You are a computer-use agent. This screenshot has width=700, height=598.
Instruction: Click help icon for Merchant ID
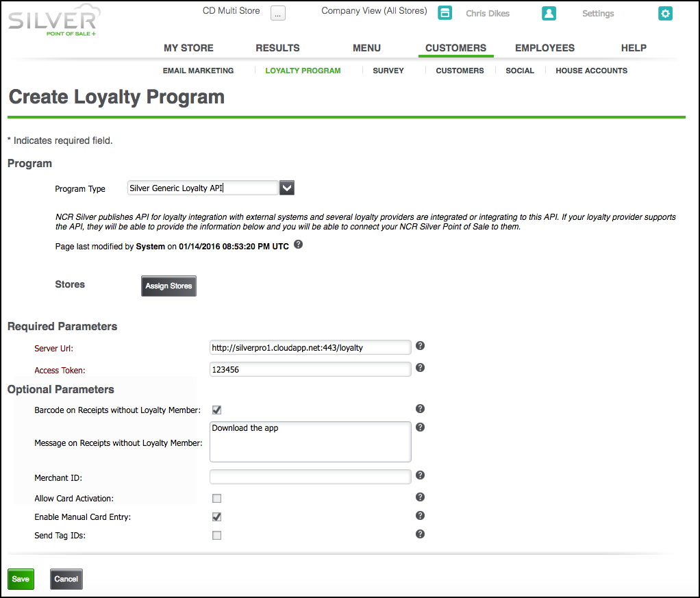(420, 475)
